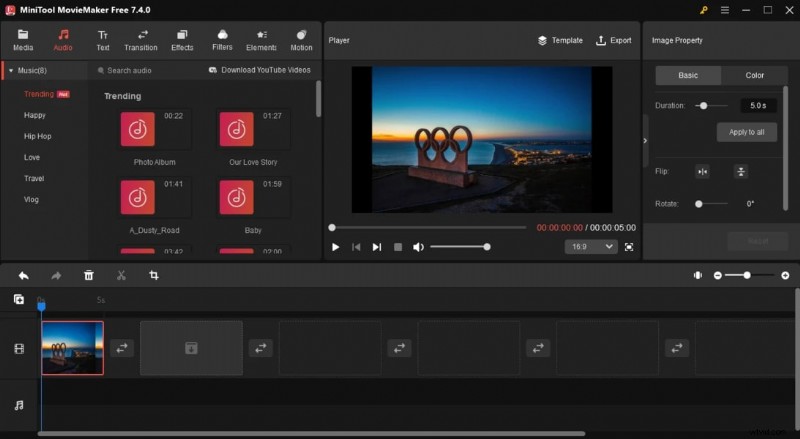Click the video track film icon
Image resolution: width=800 pixels, height=439 pixels.
coord(19,349)
